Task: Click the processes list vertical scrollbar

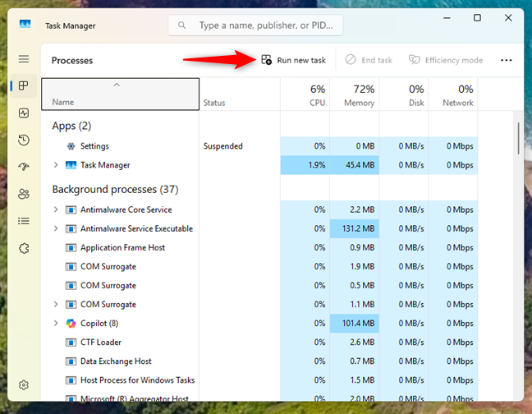Action: (518, 136)
